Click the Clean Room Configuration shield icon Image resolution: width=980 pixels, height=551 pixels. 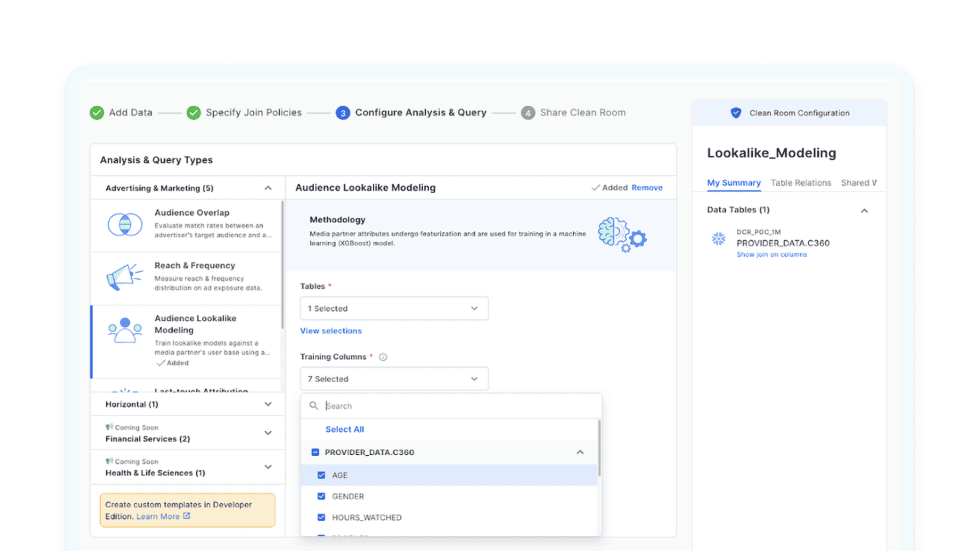[736, 113]
